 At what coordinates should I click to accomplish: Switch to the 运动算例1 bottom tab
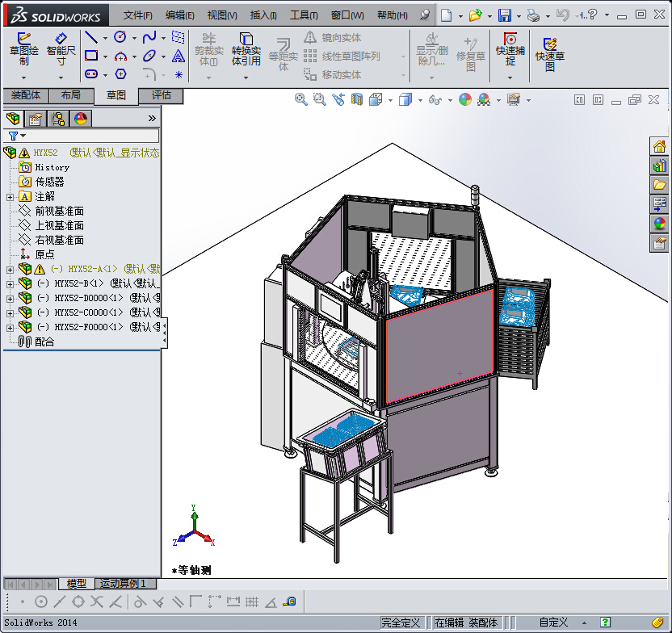(x=124, y=583)
